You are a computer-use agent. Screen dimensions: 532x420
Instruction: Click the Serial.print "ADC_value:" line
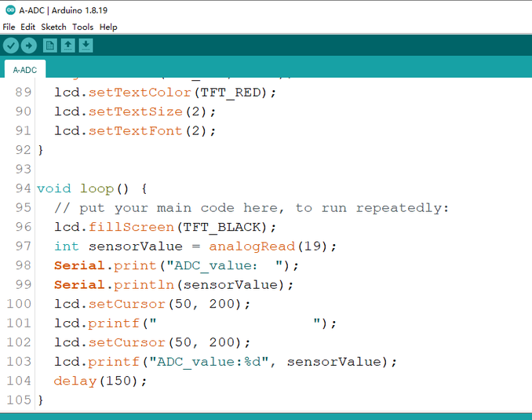176,265
